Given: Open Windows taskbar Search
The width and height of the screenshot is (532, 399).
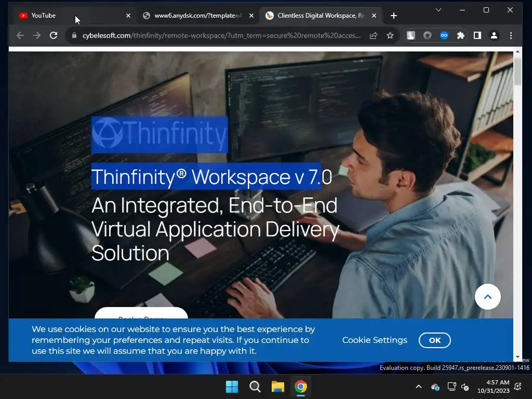Looking at the screenshot, I should click(255, 387).
